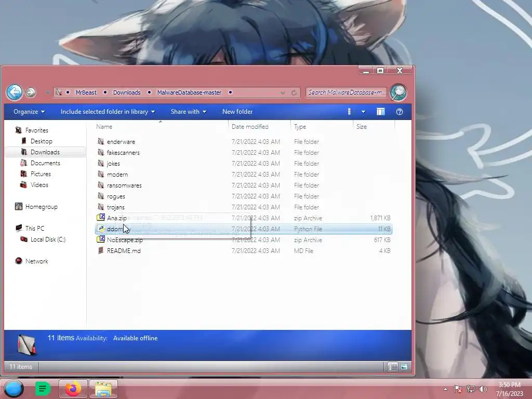This screenshot has height=399, width=532.
Task: Select the rogues folder icon
Action: coord(100,196)
